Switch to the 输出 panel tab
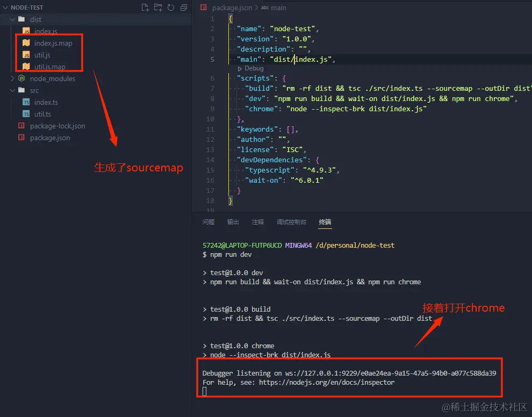Image resolution: width=532 pixels, height=417 pixels. [233, 222]
